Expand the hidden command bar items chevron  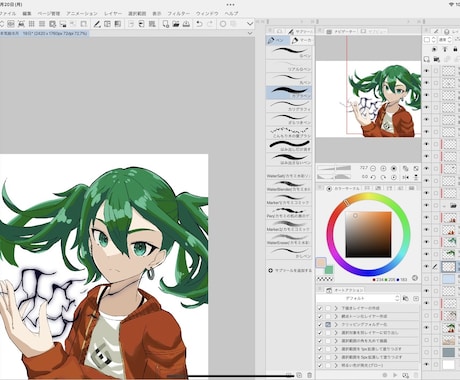tap(250, 24)
